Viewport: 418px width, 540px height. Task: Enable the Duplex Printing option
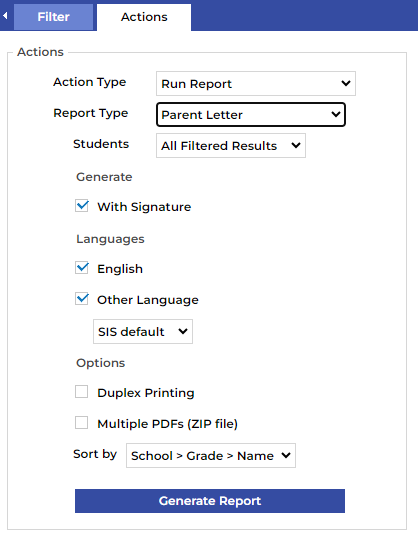pyautogui.click(x=82, y=392)
